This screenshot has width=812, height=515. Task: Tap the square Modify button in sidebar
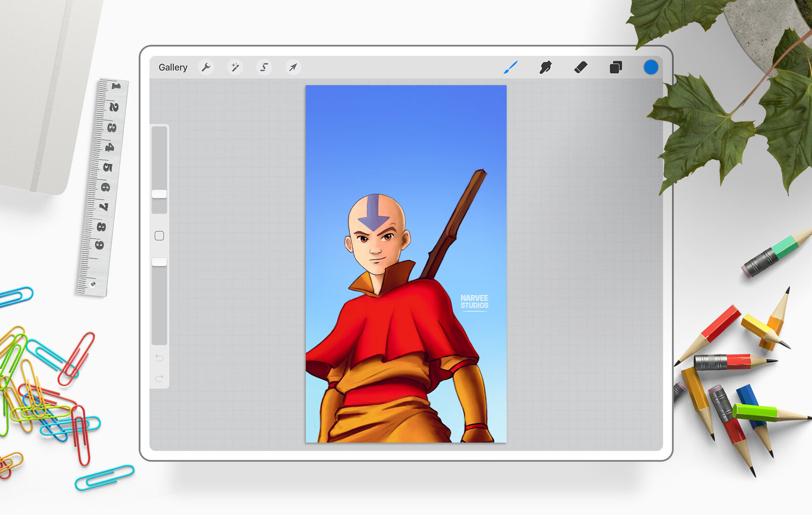[159, 236]
